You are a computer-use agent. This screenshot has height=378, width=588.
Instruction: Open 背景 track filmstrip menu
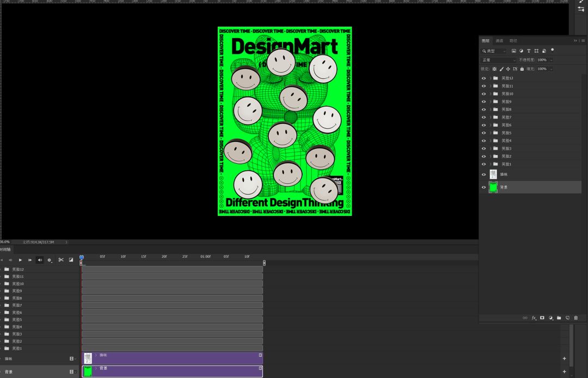tap(72, 372)
